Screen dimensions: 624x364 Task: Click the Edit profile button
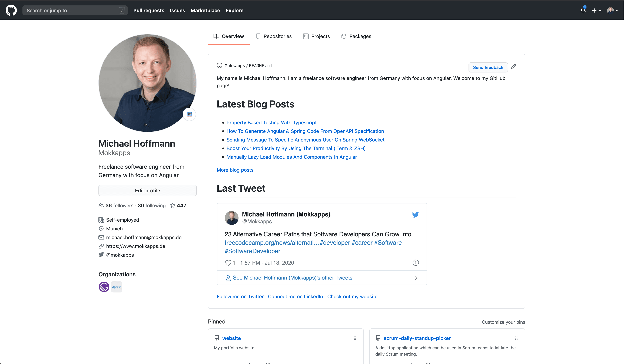click(147, 190)
